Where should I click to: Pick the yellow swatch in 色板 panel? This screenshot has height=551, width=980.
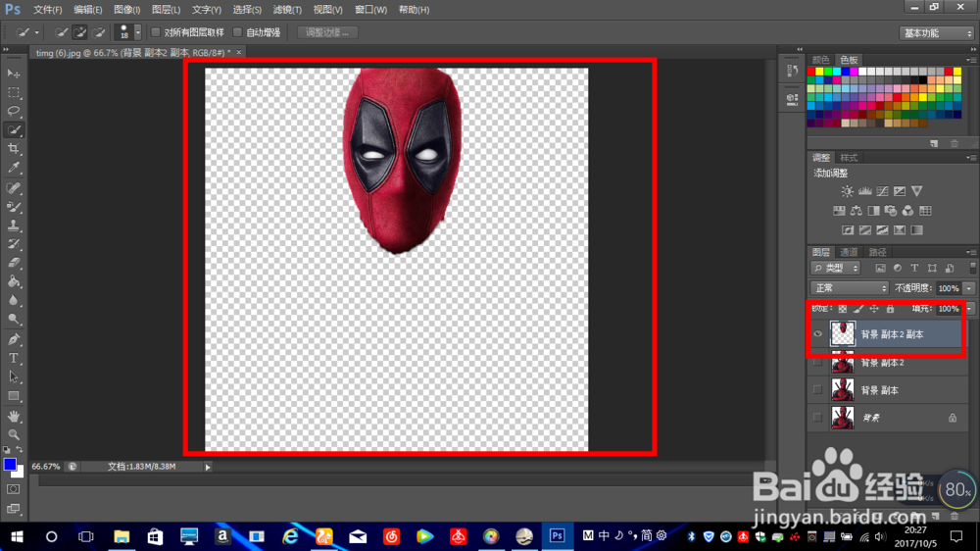tap(820, 72)
